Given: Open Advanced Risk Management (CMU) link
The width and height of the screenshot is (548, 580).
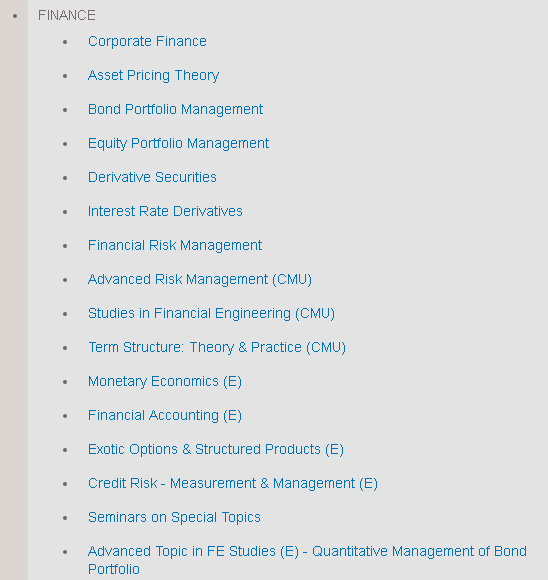Looking at the screenshot, I should pyautogui.click(x=200, y=279).
